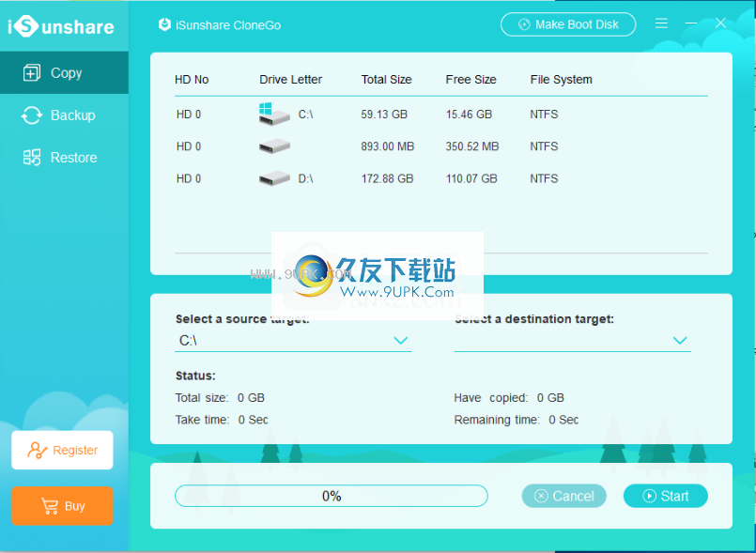This screenshot has width=756, height=553.
Task: Minimize the CloneGo window
Action: pos(691,23)
